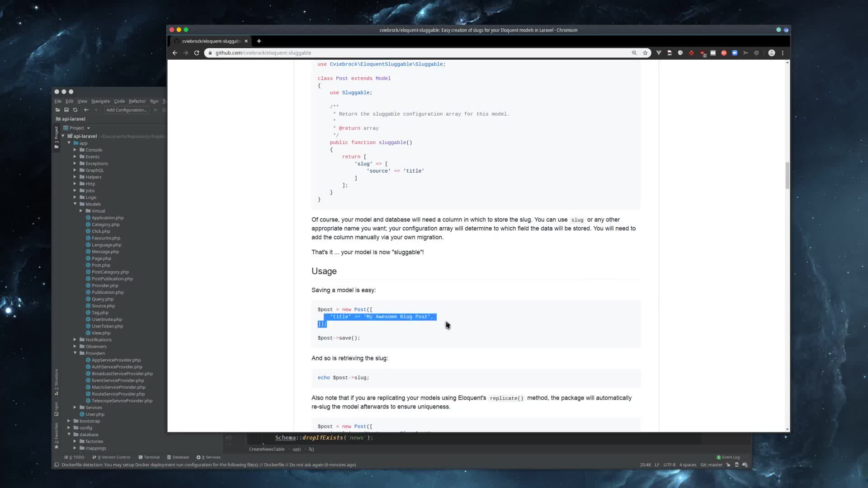
Task: Expand the Console folder
Action: point(75,150)
